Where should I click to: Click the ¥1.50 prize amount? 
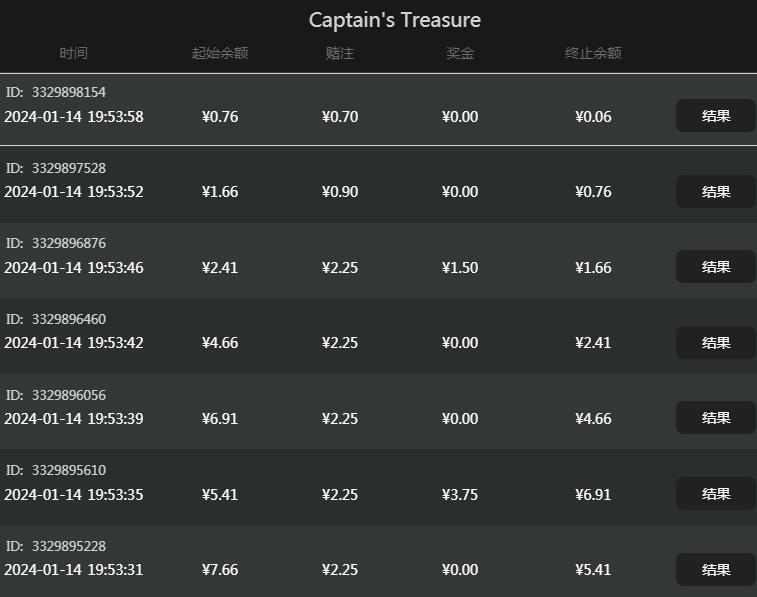pos(460,268)
